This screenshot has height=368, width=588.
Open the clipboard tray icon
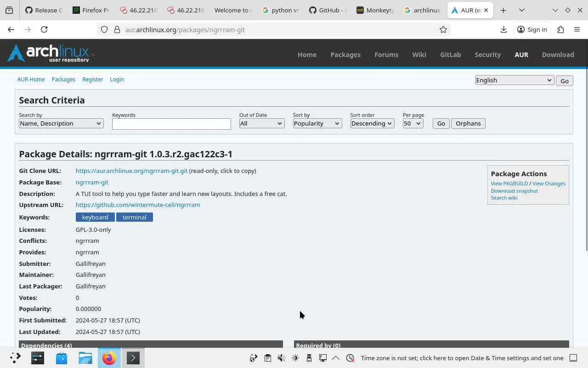pyautogui.click(x=268, y=358)
